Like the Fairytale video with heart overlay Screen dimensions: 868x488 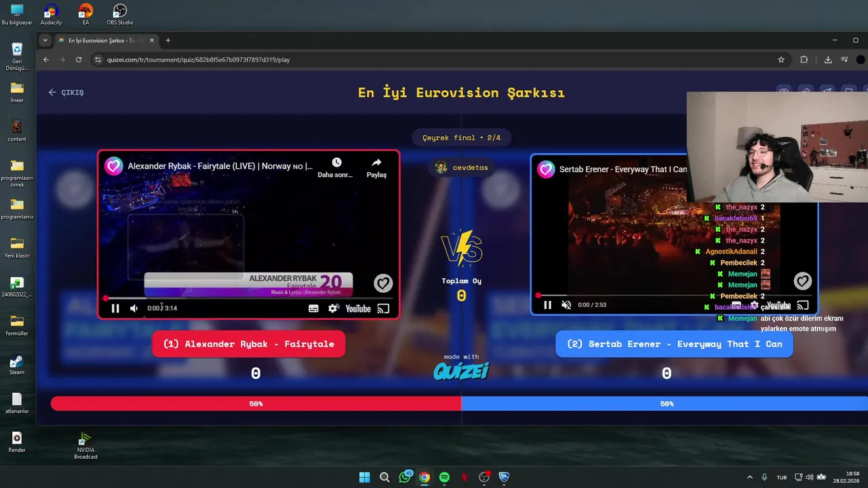point(383,283)
